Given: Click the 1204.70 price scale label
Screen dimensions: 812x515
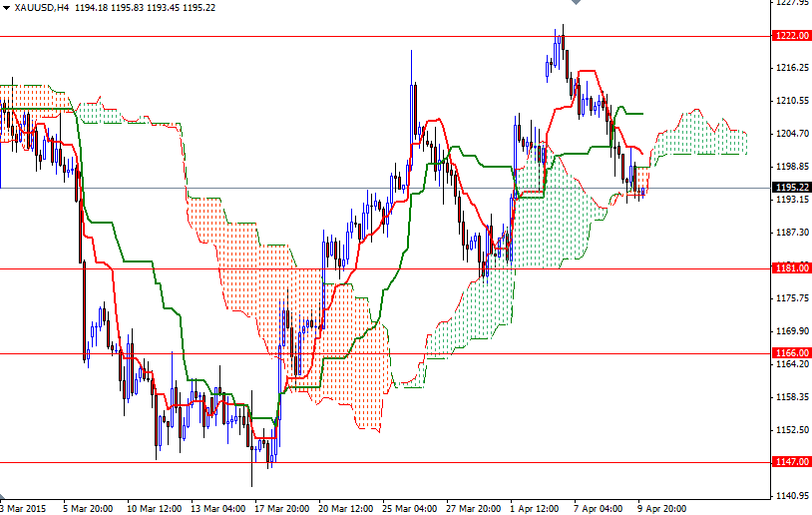Looking at the screenshot, I should (791, 134).
